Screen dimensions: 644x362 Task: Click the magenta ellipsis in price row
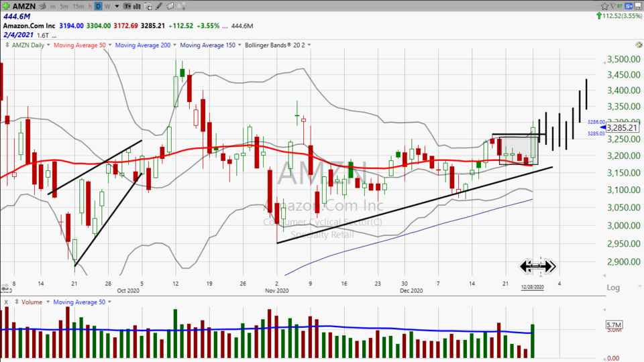225,26
